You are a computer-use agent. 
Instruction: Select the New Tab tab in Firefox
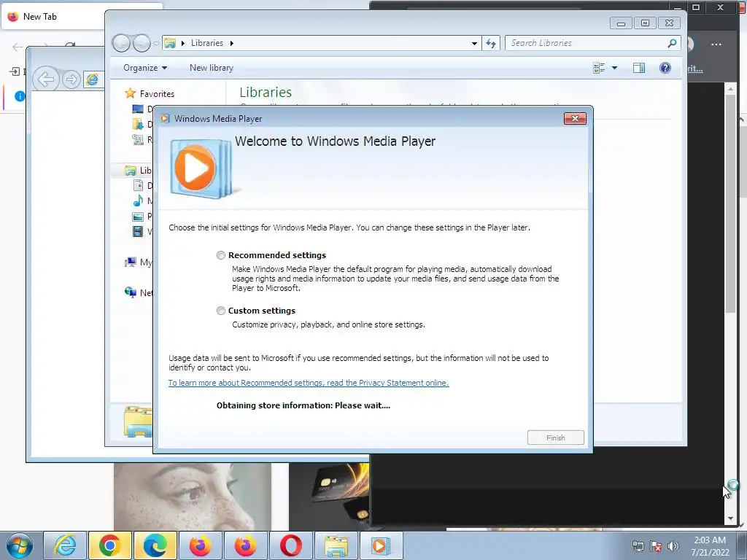(x=53, y=17)
